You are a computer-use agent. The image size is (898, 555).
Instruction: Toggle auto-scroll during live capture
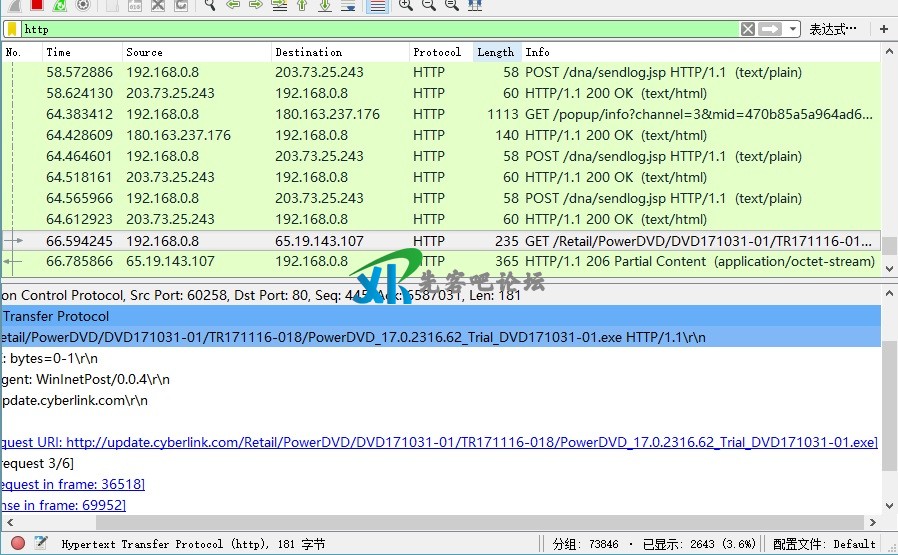pos(348,5)
